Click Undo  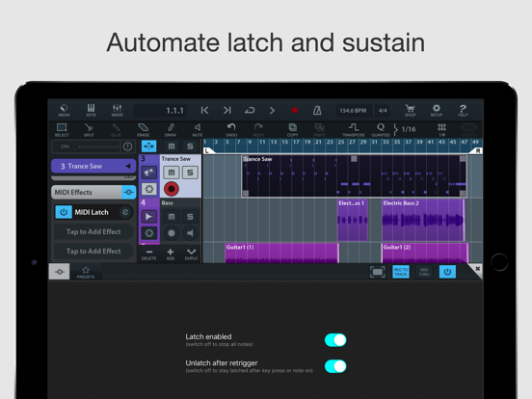[231, 130]
